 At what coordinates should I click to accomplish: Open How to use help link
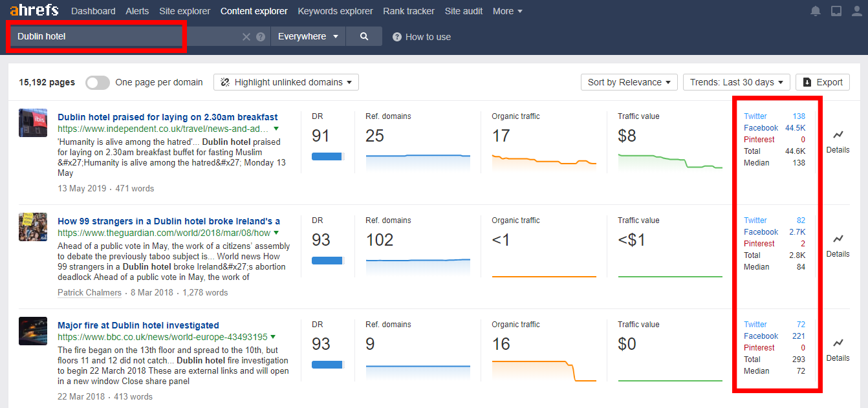(422, 37)
